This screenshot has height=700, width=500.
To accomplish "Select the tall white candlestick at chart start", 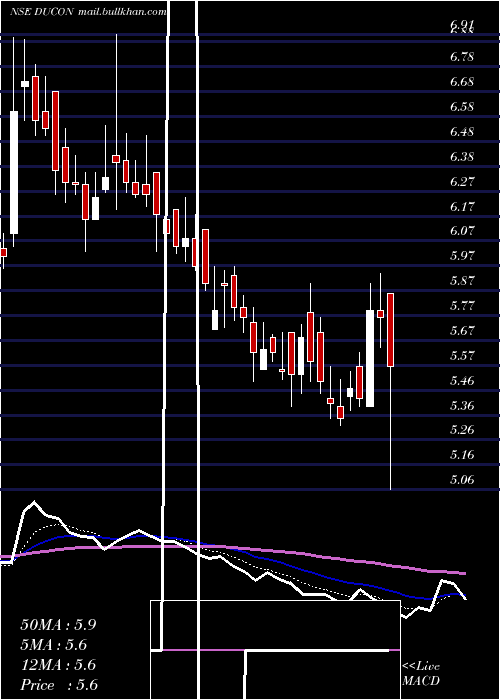I will coord(14,172).
